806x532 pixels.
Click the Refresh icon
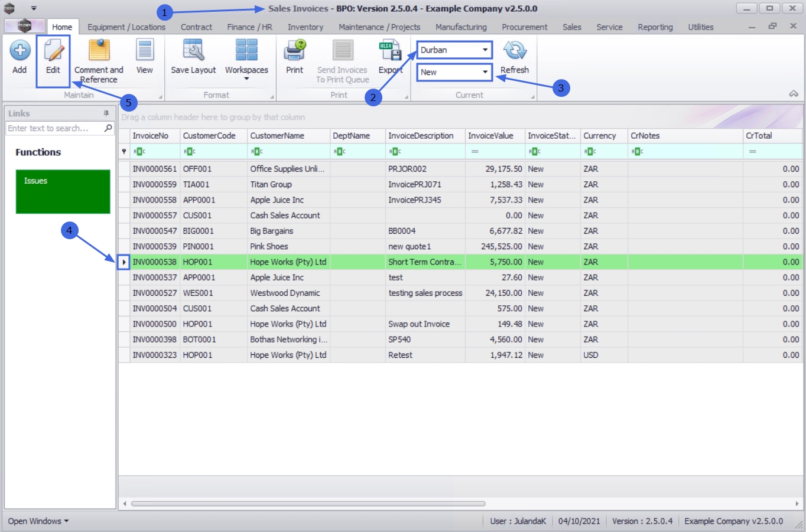(x=515, y=51)
